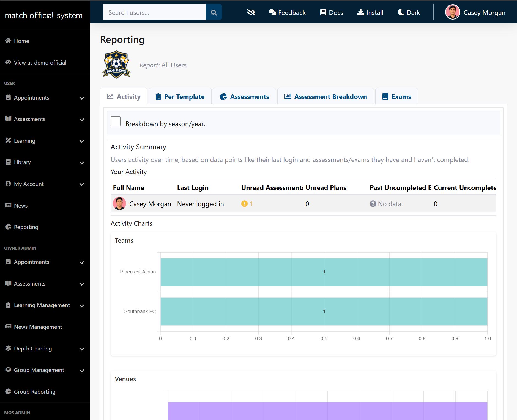
Task: Expand Depth Charting menu
Action: (45, 349)
